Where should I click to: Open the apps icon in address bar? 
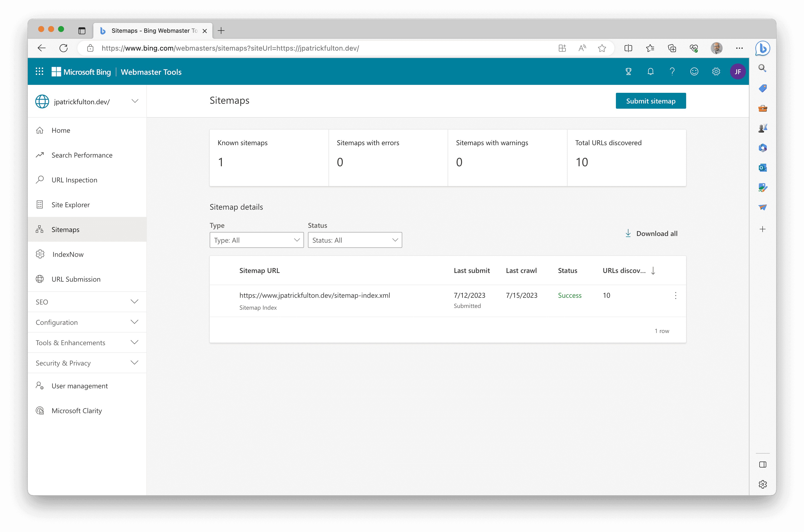562,48
